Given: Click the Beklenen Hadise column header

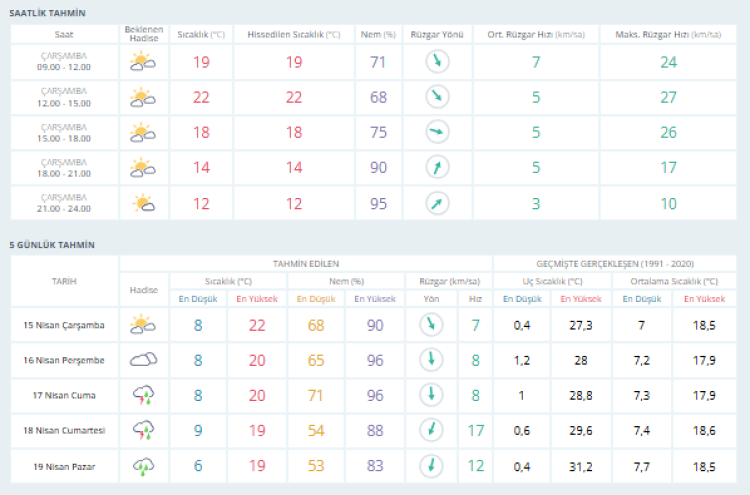Looking at the screenshot, I should 143,34.
